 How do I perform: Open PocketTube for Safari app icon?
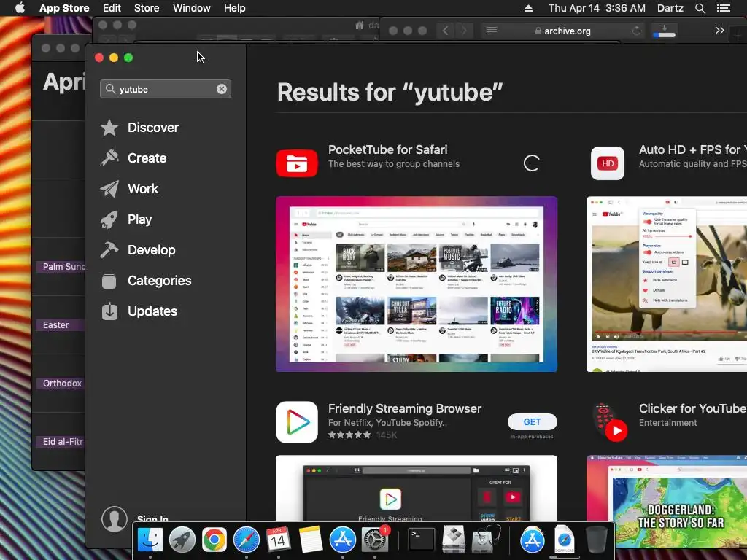tap(297, 163)
